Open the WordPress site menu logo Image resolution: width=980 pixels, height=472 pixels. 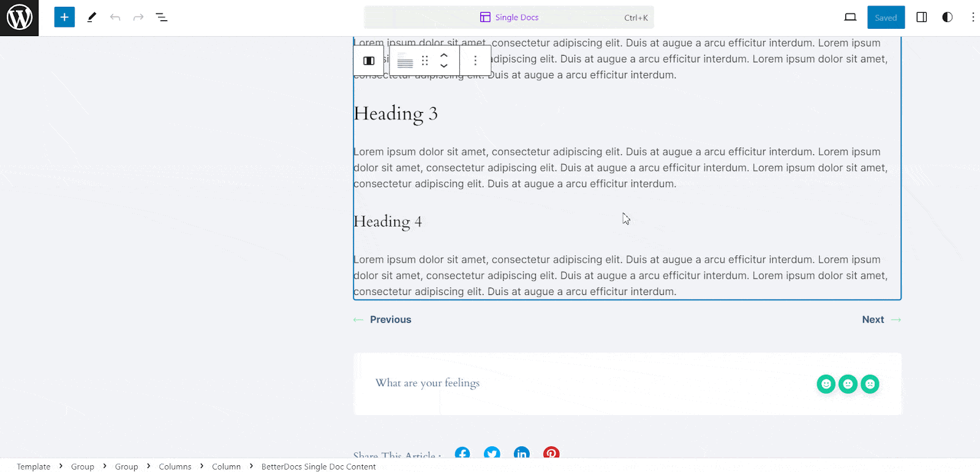19,18
